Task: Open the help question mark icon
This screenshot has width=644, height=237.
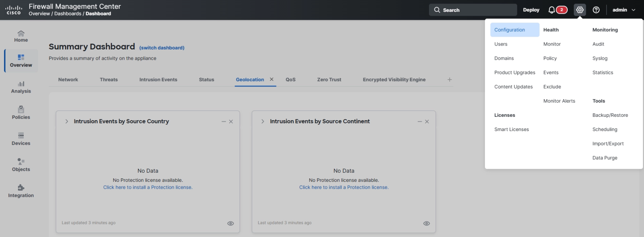Action: (596, 10)
